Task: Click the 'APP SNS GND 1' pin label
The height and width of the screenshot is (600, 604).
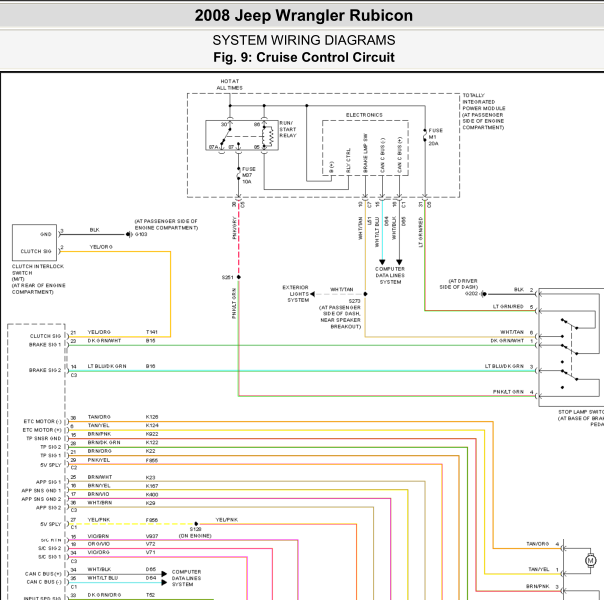Action: (x=41, y=490)
